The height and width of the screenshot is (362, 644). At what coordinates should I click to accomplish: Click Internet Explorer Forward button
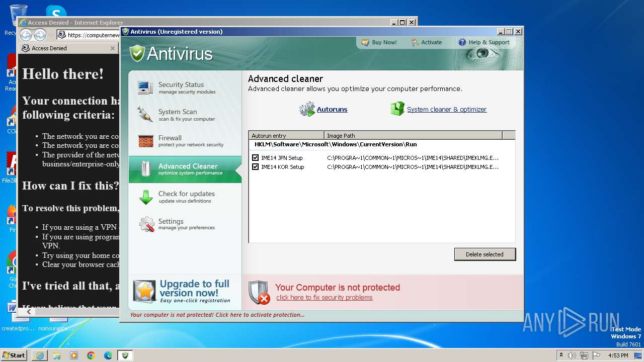(40, 35)
